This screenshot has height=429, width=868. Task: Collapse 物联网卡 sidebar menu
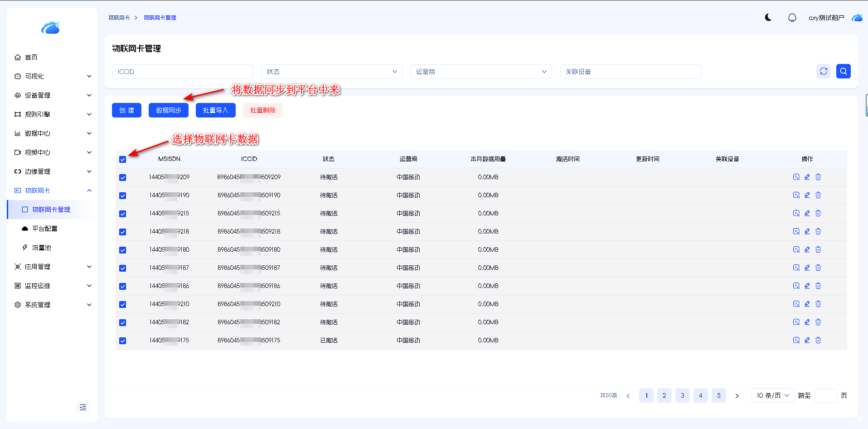coord(53,190)
